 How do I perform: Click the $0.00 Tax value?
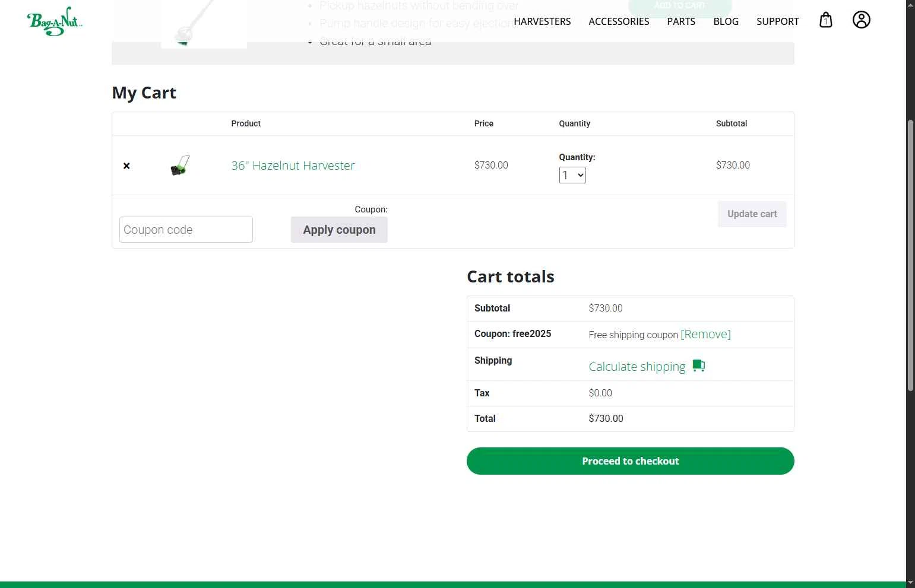click(x=600, y=393)
